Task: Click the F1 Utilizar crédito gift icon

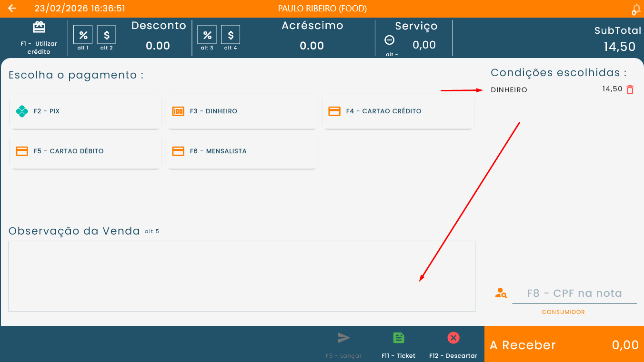Action: (39, 28)
